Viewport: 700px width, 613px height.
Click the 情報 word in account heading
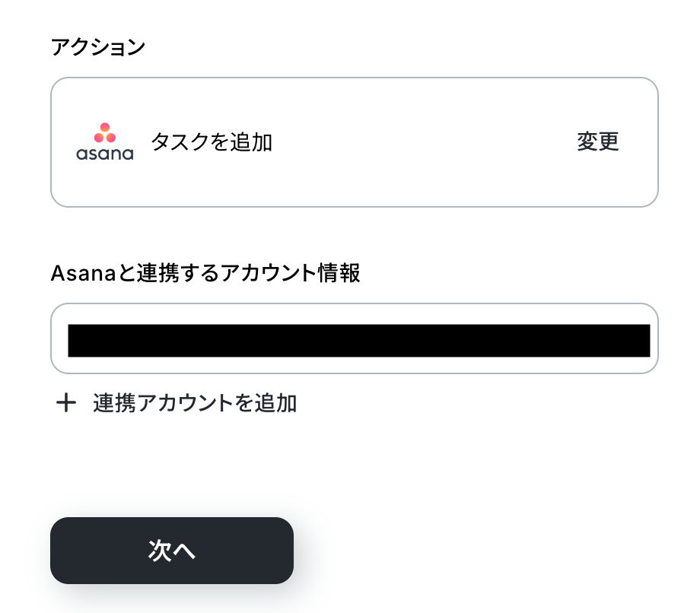(x=339, y=272)
